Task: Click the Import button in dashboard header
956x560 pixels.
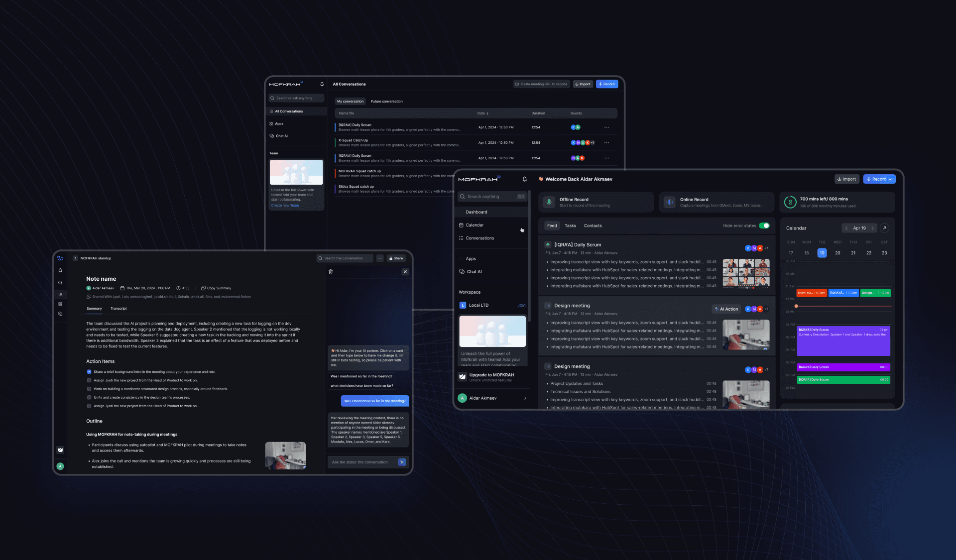Action: click(x=846, y=179)
